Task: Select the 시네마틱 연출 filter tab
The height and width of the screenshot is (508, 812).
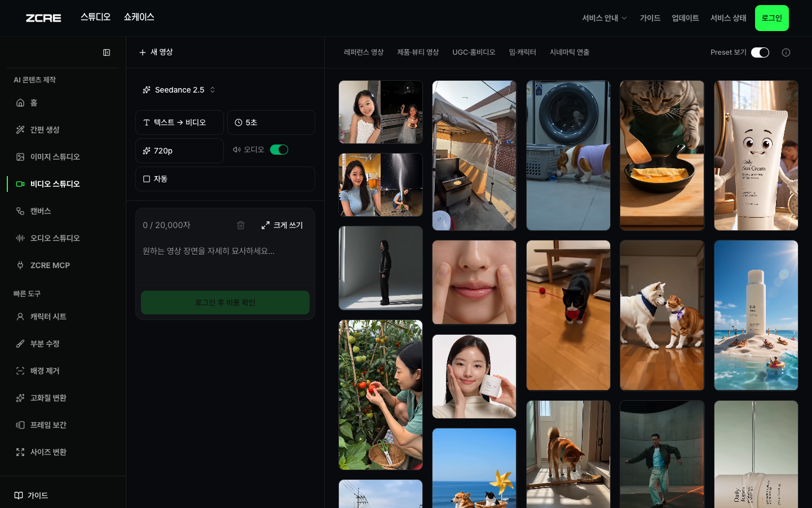Action: point(570,52)
